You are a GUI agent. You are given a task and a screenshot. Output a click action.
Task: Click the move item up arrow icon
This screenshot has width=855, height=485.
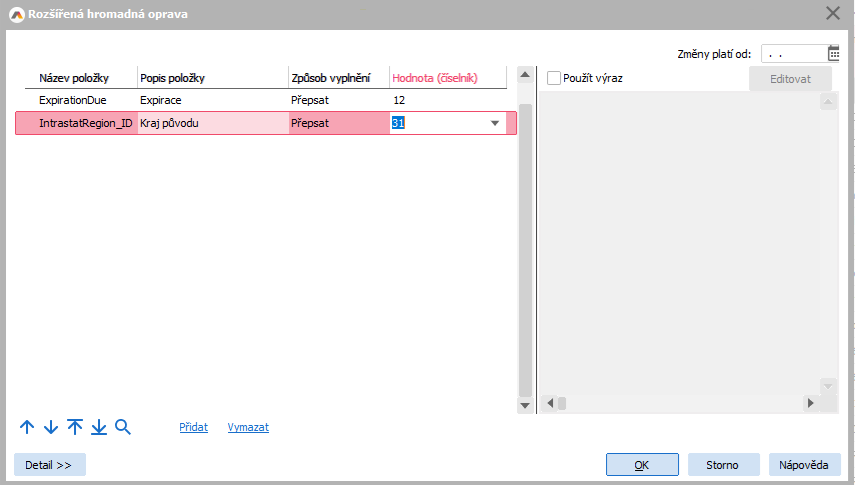pyautogui.click(x=27, y=427)
